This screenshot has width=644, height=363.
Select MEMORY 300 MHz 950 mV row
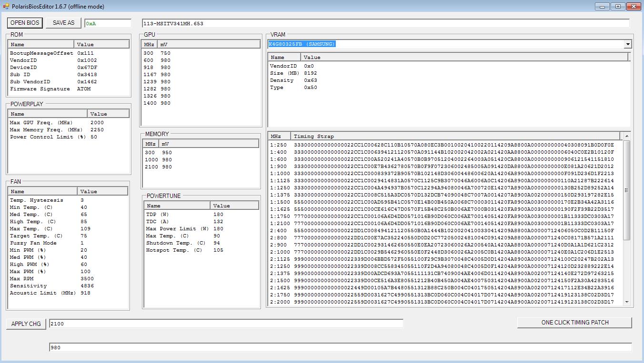tap(201, 153)
